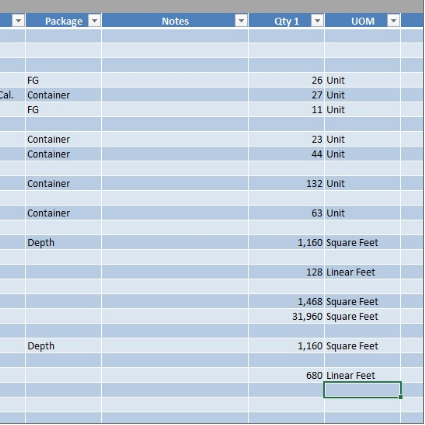
Task: Select the Square Feet cell beside 1,468
Action: pyautogui.click(x=362, y=302)
